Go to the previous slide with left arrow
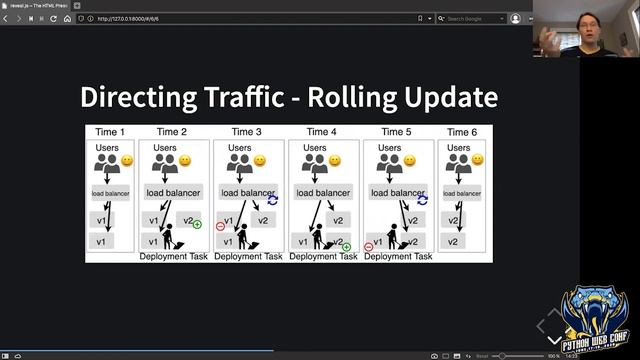 (540, 326)
